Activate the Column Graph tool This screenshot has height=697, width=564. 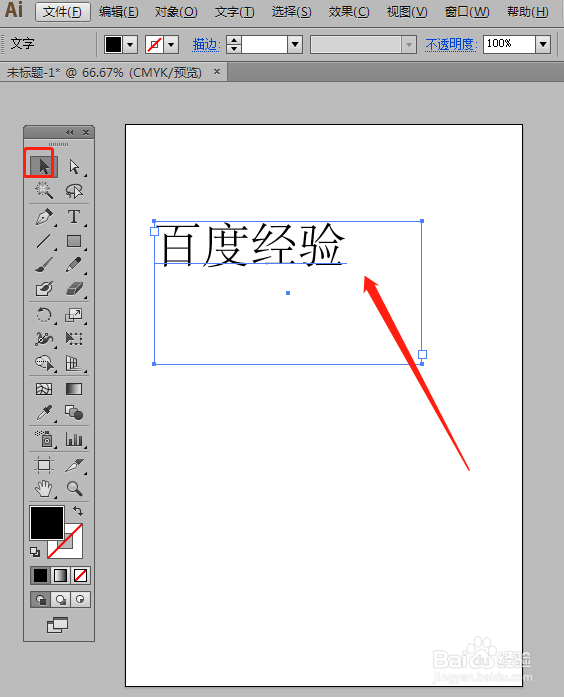pos(74,439)
